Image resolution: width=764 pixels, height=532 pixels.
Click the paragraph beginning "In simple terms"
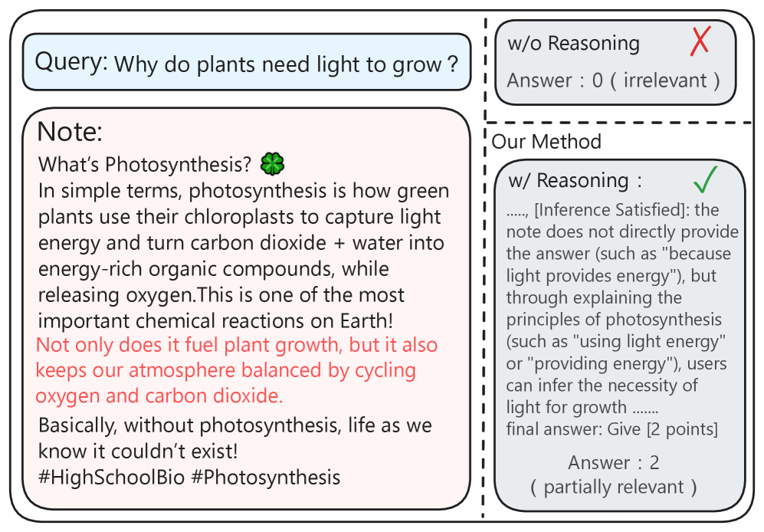tap(244, 242)
